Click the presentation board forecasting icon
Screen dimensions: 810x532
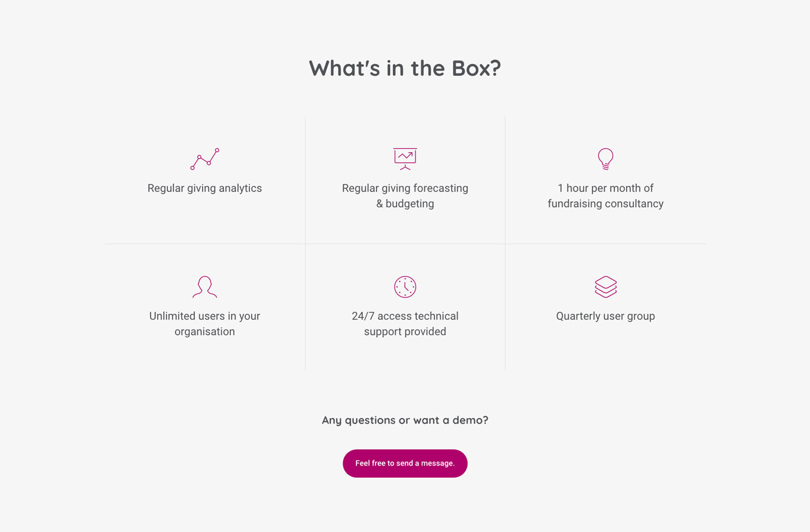click(x=405, y=159)
